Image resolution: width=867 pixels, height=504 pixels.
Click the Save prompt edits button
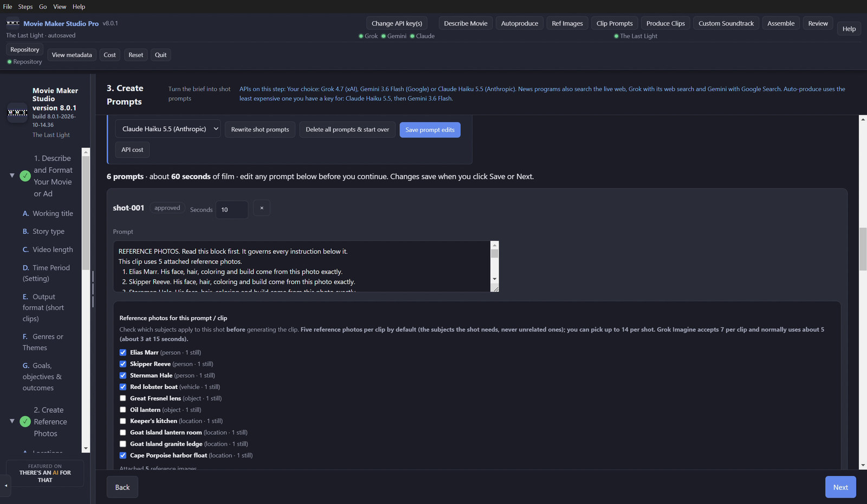point(430,130)
